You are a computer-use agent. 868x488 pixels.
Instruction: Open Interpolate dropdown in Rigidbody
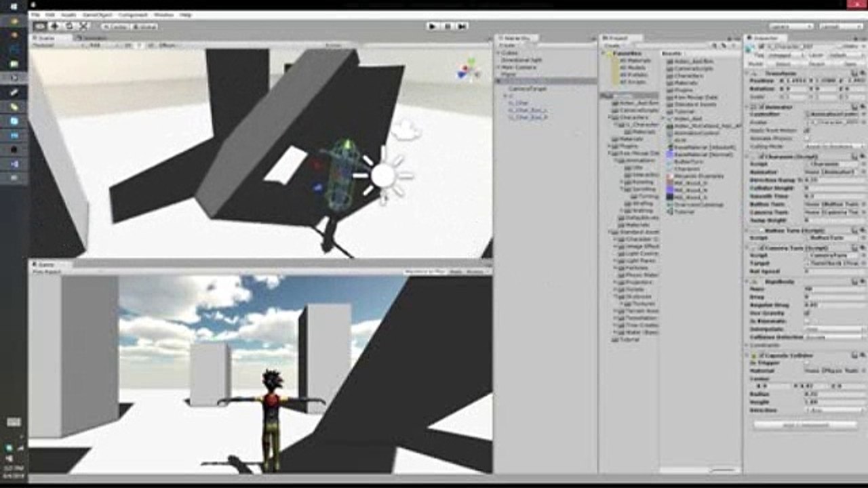pos(834,329)
